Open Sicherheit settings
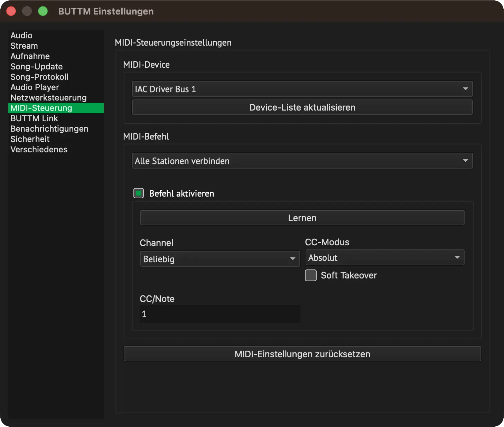This screenshot has width=504, height=427. 56,139
